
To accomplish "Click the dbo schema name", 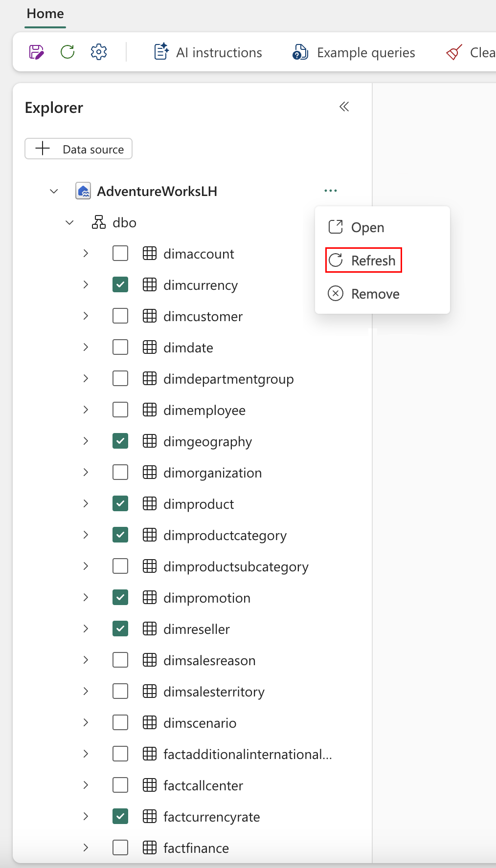I will (x=124, y=222).
